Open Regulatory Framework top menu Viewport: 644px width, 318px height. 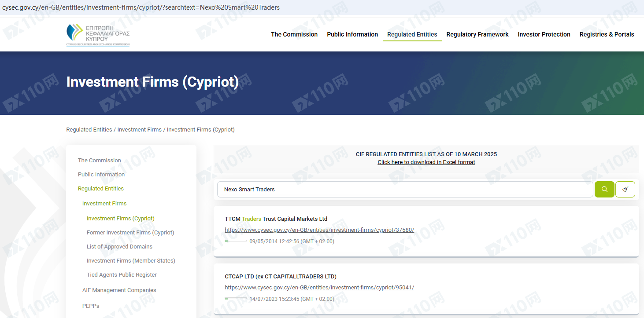[477, 34]
